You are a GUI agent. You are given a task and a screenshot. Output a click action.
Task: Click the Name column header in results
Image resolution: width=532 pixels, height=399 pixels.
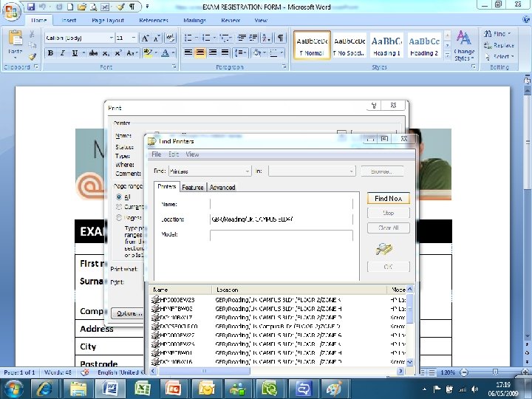tap(181, 290)
